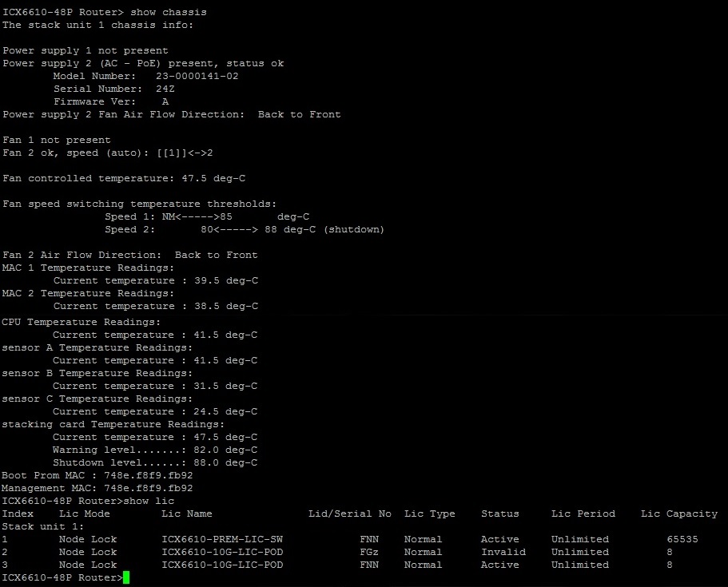728x587 pixels.
Task: Click the Speed 2 shutdown threshold line
Action: pyautogui.click(x=245, y=229)
